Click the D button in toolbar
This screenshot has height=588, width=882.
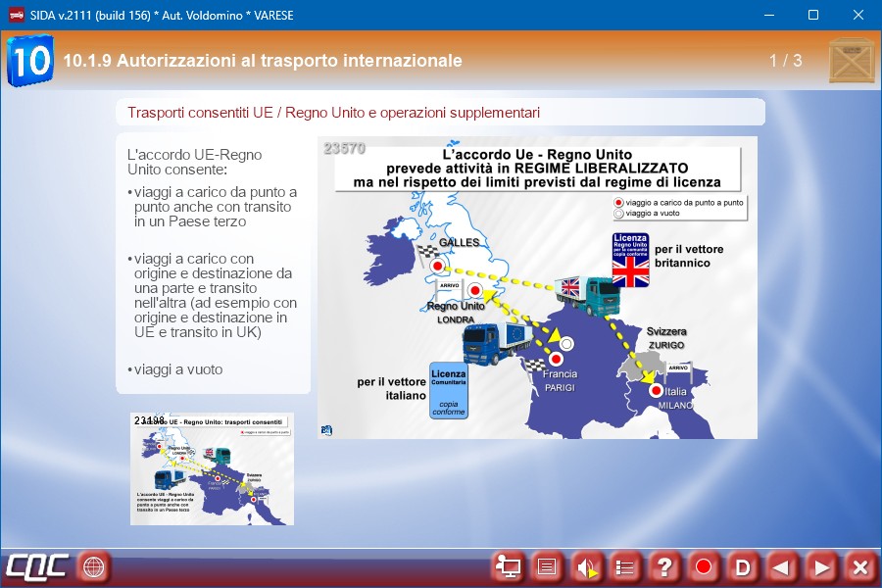coord(743,566)
